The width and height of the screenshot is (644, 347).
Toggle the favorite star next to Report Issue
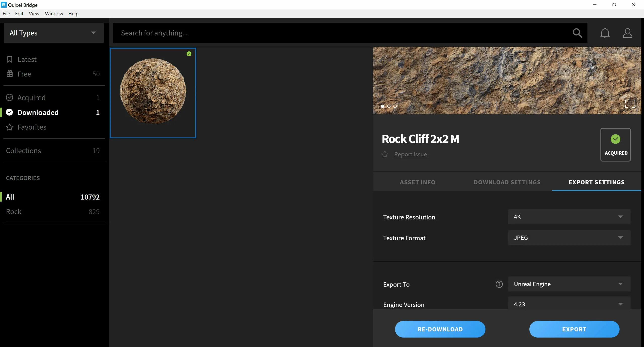coord(385,154)
